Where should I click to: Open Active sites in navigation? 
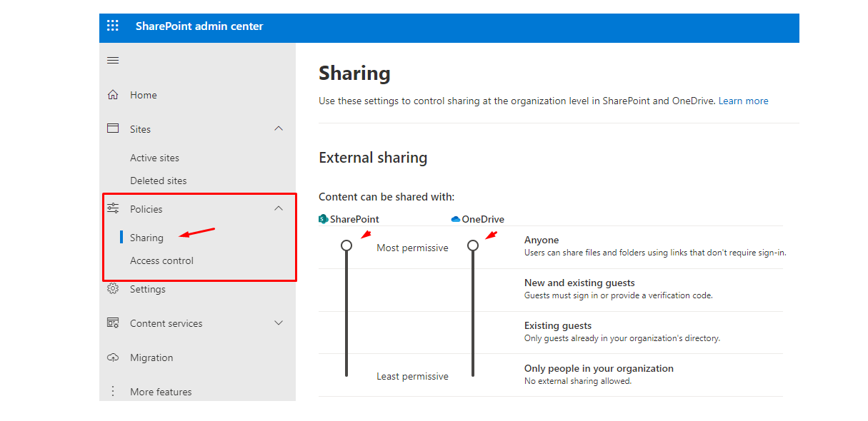click(x=154, y=158)
